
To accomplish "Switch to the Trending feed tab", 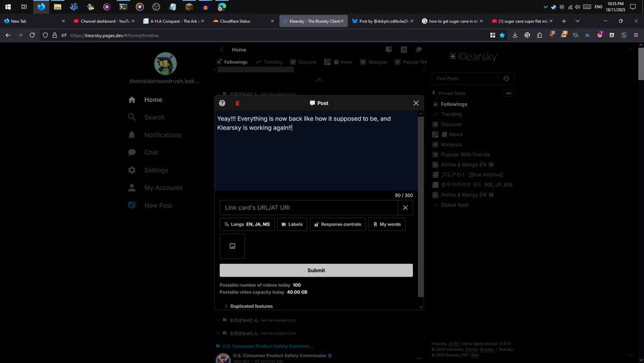I will click(x=269, y=62).
